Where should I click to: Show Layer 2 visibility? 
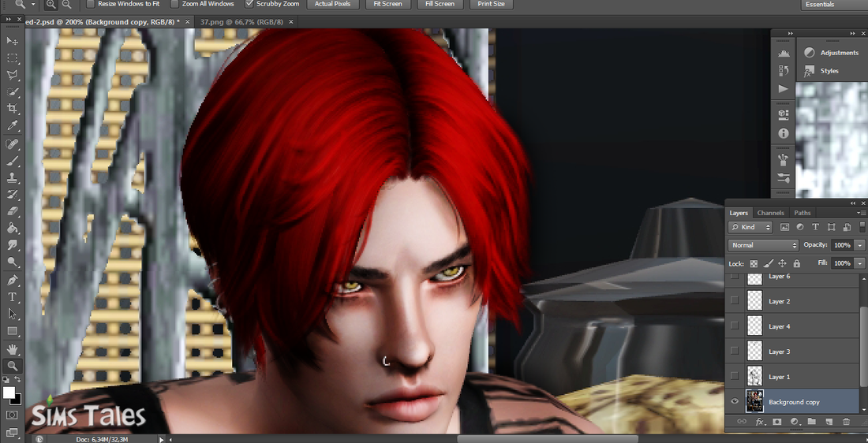(735, 300)
